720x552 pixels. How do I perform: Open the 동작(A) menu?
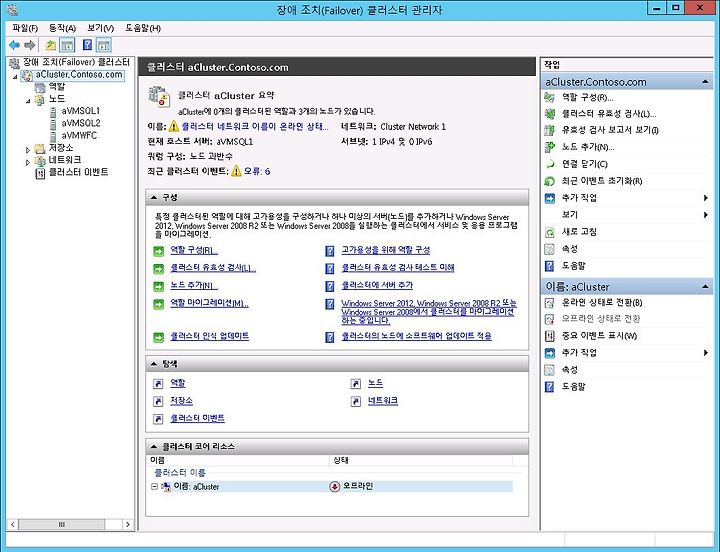click(x=62, y=28)
